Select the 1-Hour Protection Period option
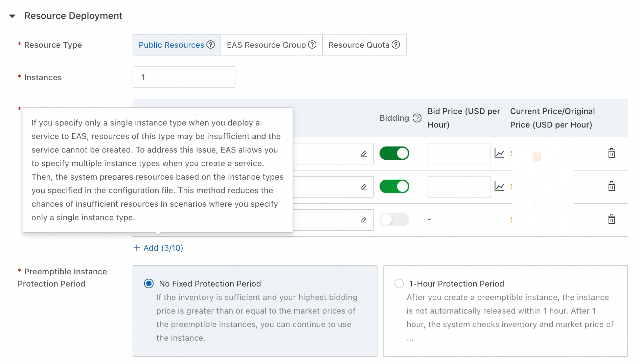Viewport: 640px width, 364px height. pos(399,283)
